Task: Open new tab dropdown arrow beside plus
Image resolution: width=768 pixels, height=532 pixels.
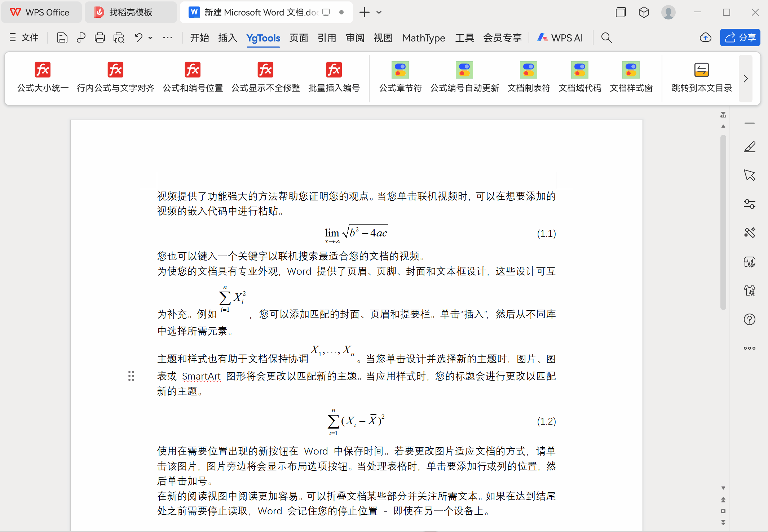Action: (x=379, y=12)
